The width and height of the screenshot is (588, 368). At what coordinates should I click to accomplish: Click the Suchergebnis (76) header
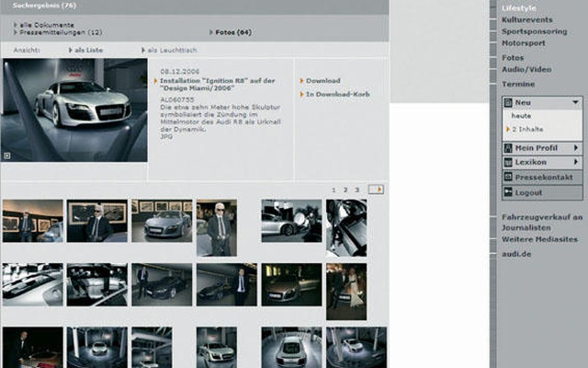(44, 6)
